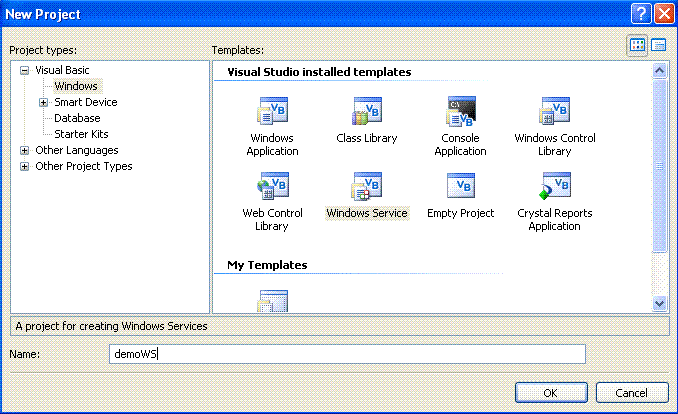Screen dimensions: 678x414
Task: Select the Windows Application template icon
Action: 272,111
